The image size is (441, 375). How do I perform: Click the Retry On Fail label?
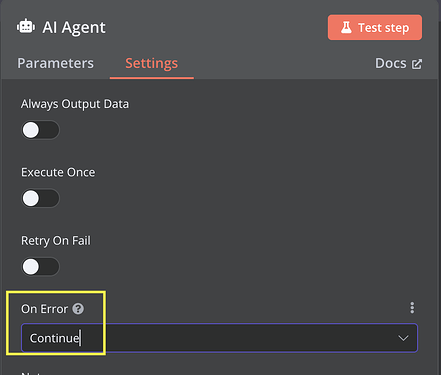coord(56,241)
